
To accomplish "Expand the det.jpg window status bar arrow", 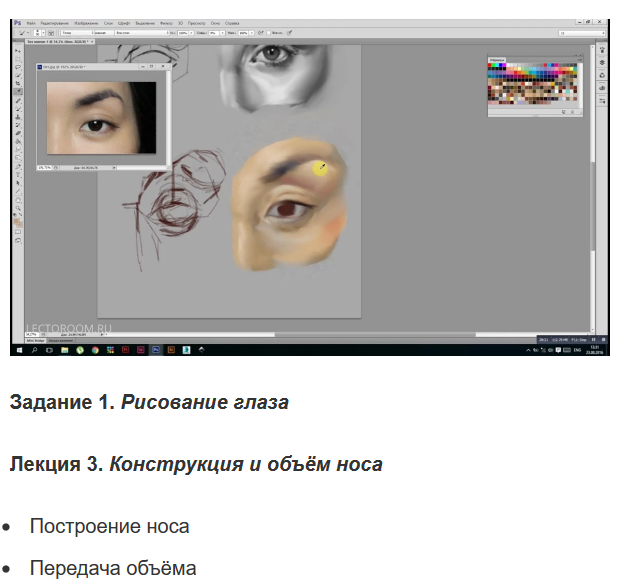I will pos(114,167).
